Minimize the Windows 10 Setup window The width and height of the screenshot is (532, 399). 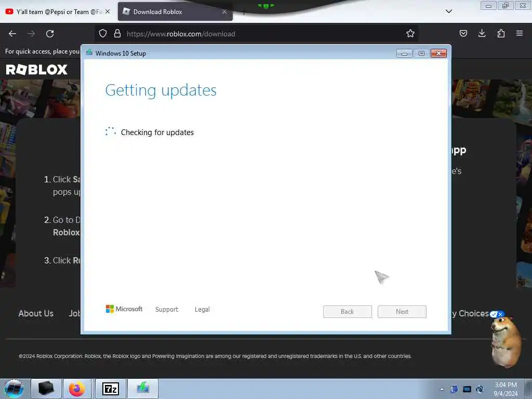(x=404, y=54)
